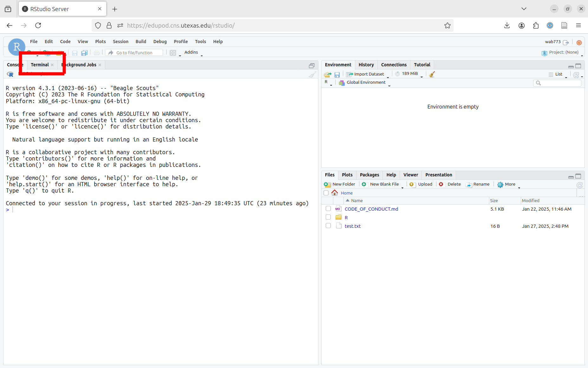This screenshot has height=368, width=588.
Task: Switch to the Packages tab
Action: [x=369, y=175]
